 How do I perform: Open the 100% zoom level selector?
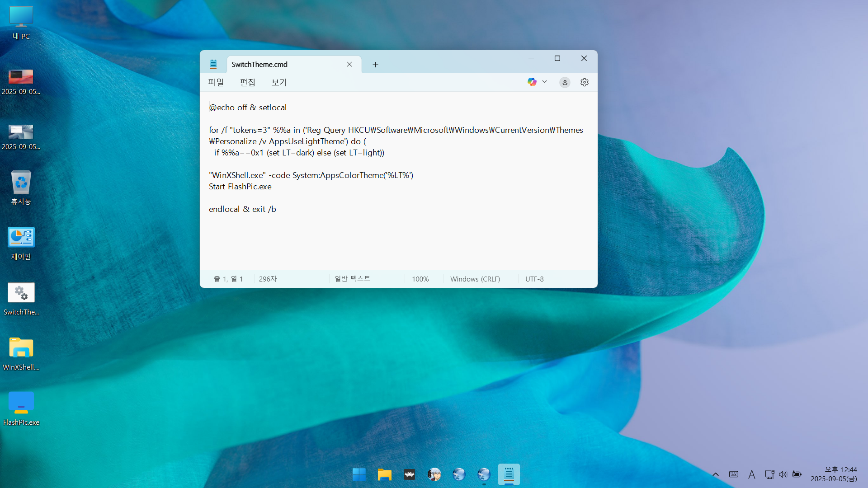[x=420, y=279]
